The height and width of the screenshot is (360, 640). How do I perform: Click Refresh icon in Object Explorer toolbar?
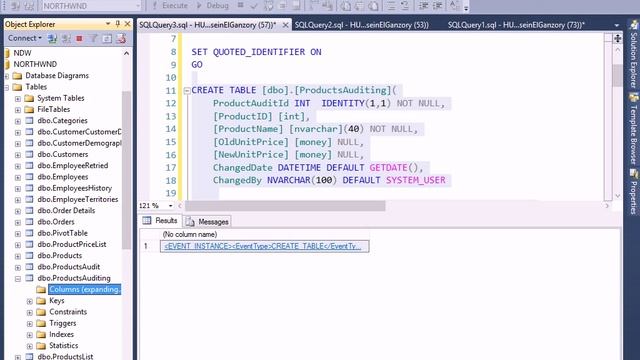coord(107,39)
